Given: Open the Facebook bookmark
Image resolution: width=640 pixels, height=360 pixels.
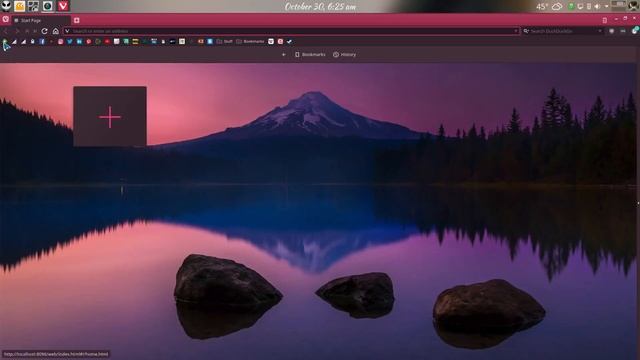Looking at the screenshot, I should (42, 42).
